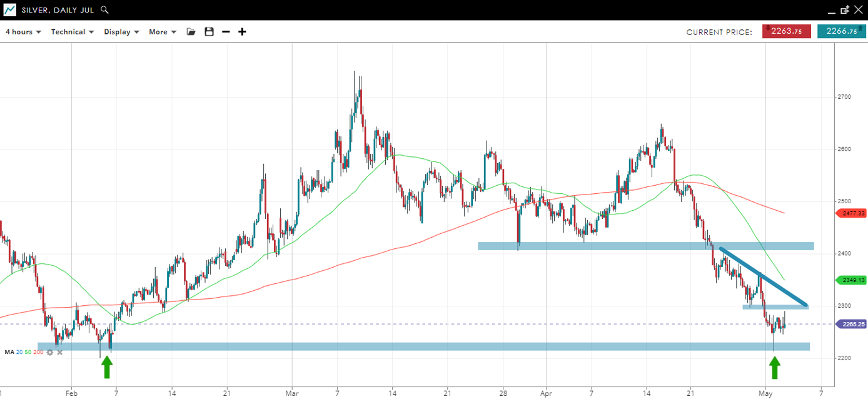Remove the MA indicator with X
Viewport: 868px width, 404px height.
coord(60,352)
